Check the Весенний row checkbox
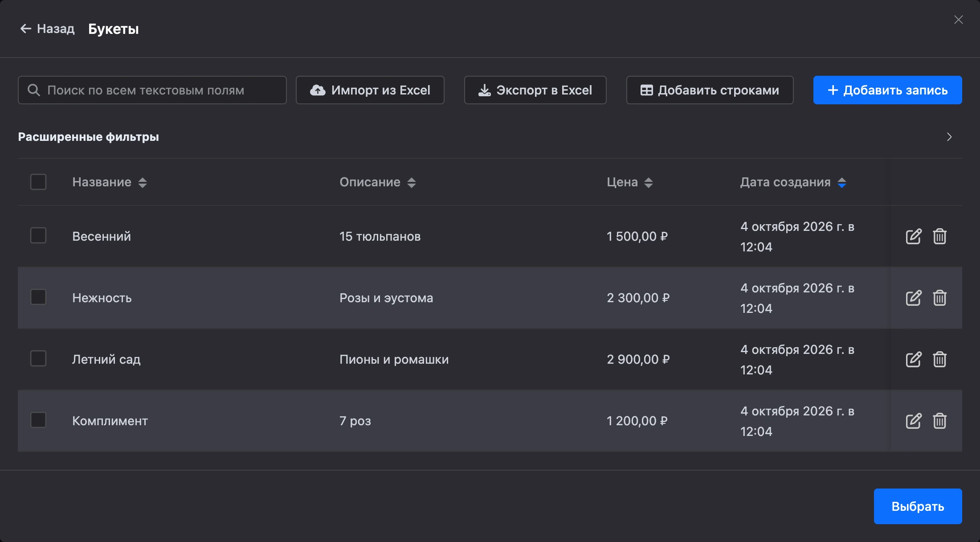Viewport: 980px width, 542px height. [x=38, y=235]
